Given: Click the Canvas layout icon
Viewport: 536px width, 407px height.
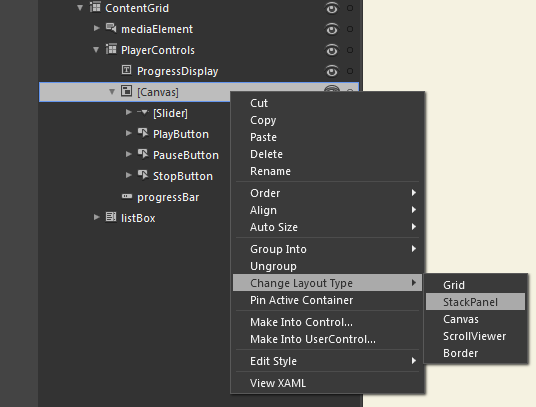Looking at the screenshot, I should [126, 91].
